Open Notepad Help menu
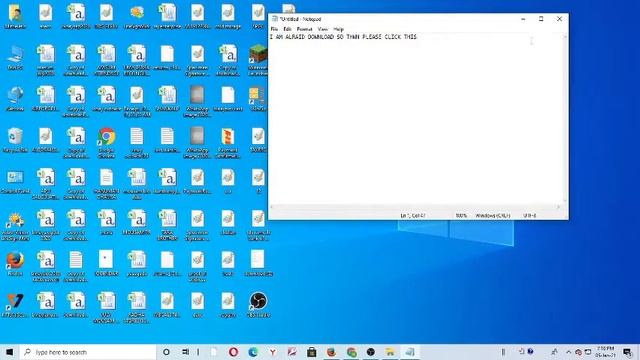 (338, 29)
